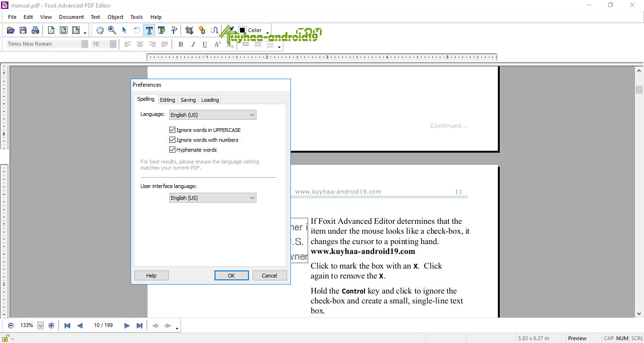Select the Text edit T tool

149,30
